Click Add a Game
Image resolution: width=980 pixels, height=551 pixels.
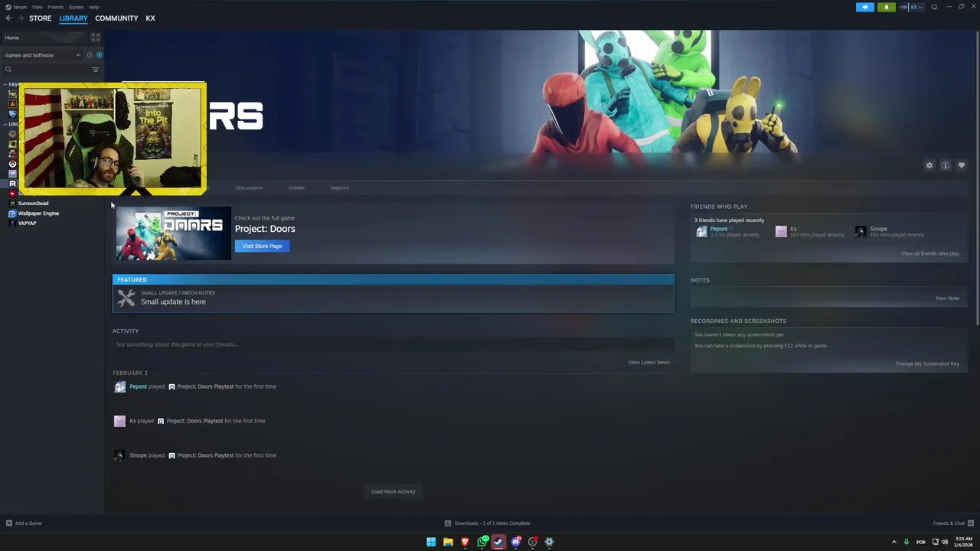click(24, 523)
